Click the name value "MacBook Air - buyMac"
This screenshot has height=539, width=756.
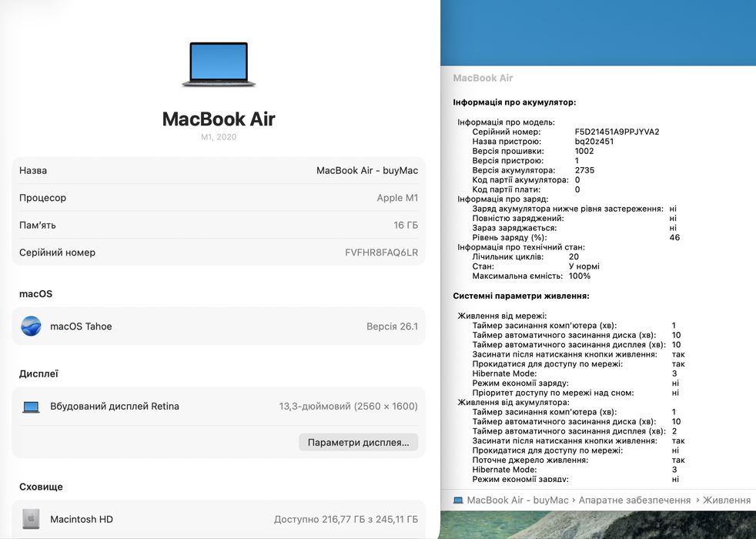[x=367, y=170]
